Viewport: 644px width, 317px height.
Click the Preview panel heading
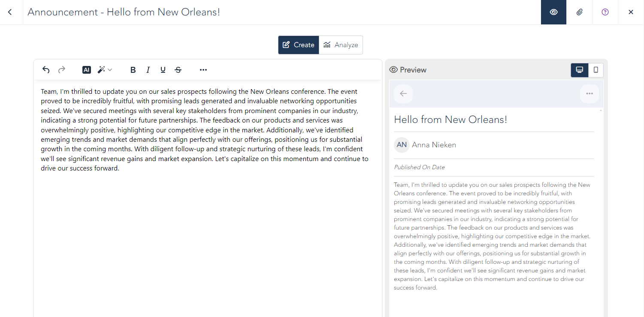(408, 70)
